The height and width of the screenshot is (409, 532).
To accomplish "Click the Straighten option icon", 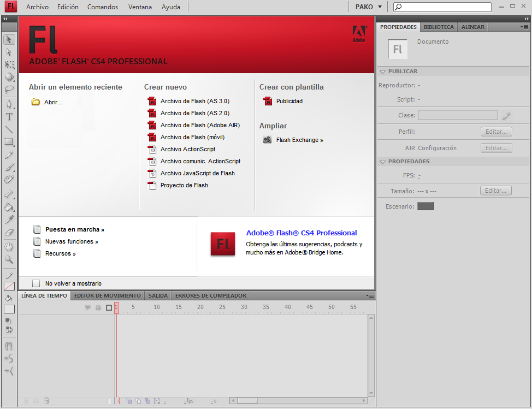I will [9, 371].
